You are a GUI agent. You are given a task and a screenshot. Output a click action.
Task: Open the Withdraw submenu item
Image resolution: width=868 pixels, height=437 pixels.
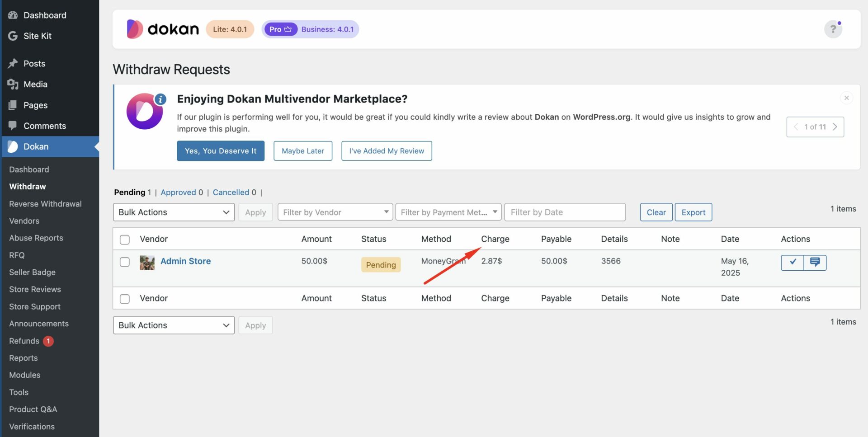pos(28,187)
